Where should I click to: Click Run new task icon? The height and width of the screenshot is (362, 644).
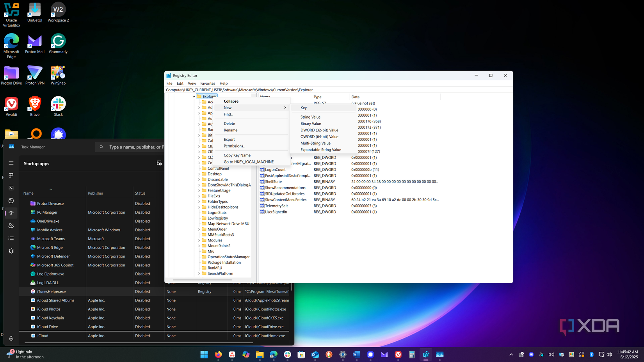(x=159, y=163)
